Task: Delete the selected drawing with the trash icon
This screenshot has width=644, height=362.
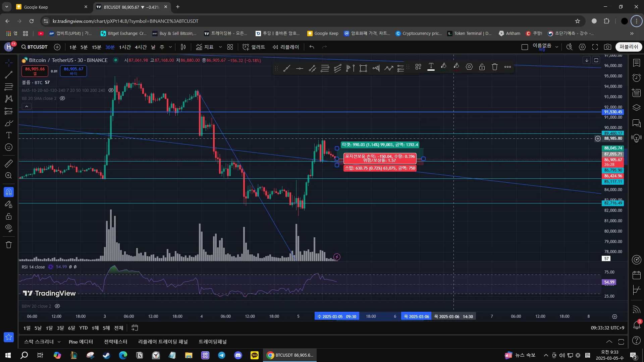Action: (495, 67)
